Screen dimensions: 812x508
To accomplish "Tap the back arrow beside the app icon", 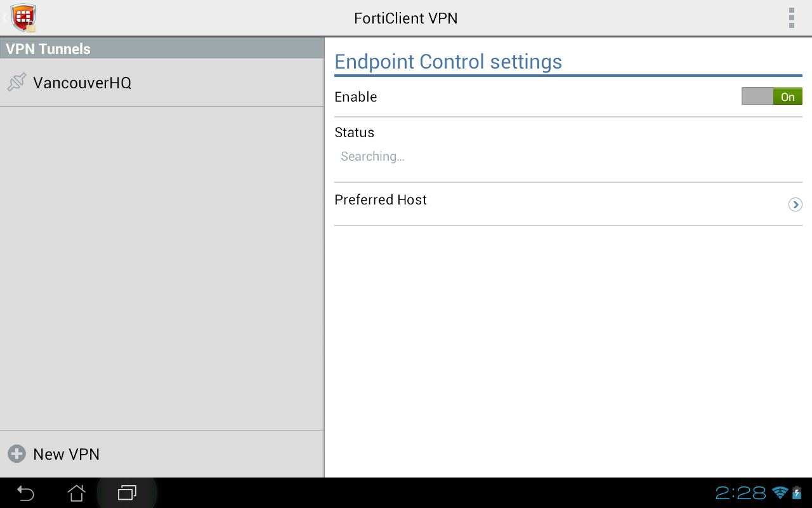I will (x=4, y=18).
